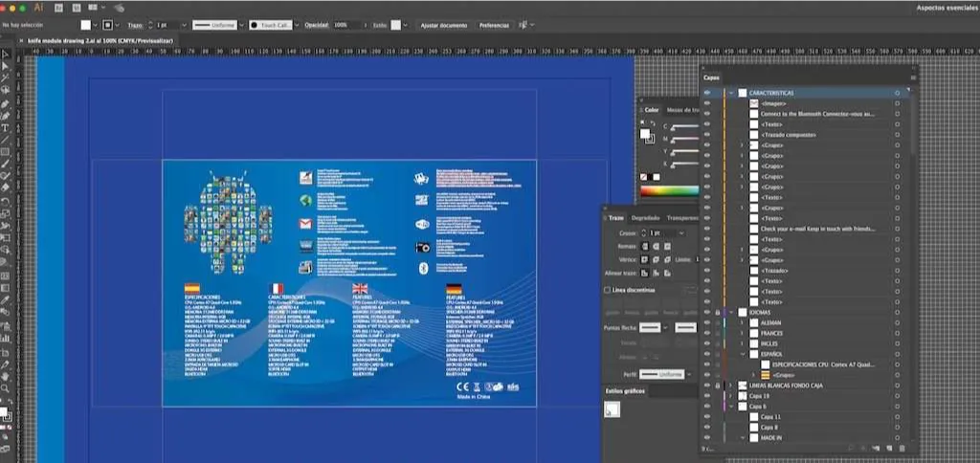Open the Aspectos esenciales workspace switcher
Viewport: 980px width, 463px height.
947,8
